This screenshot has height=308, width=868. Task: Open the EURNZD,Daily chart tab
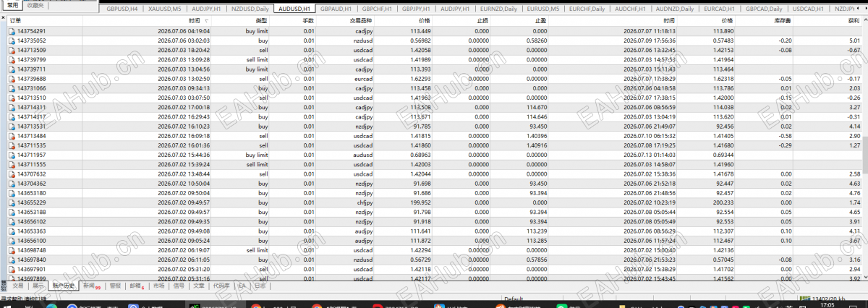point(501,9)
